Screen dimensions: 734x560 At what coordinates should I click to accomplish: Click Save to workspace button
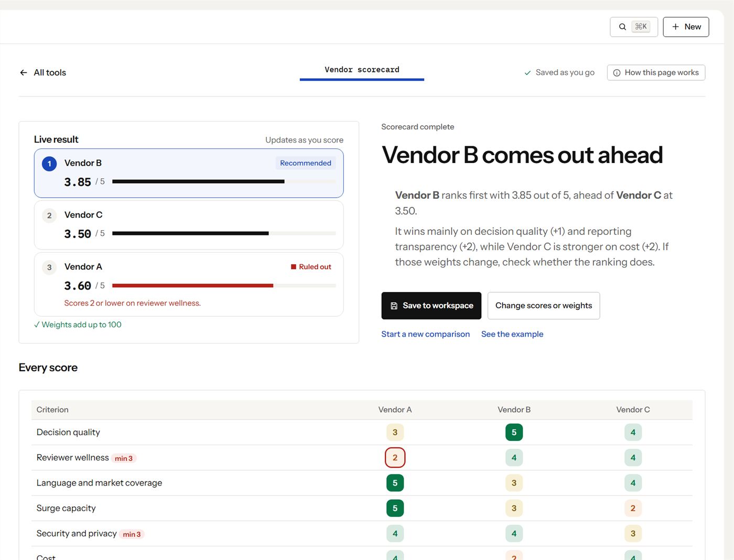[431, 306]
